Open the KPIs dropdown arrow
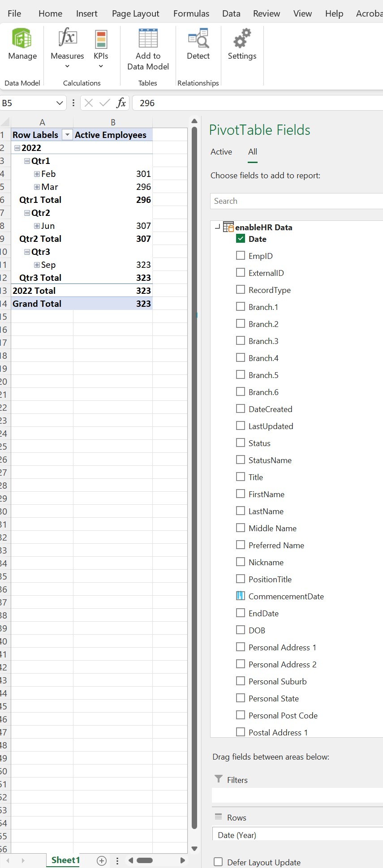Screen dimensions: 383x868 (x=101, y=66)
